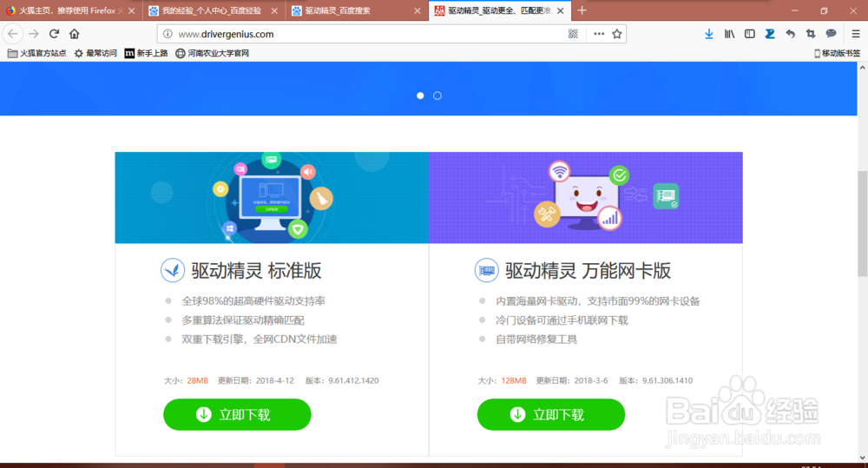Select second carousel dot indicator
This screenshot has width=868, height=468.
pos(437,96)
